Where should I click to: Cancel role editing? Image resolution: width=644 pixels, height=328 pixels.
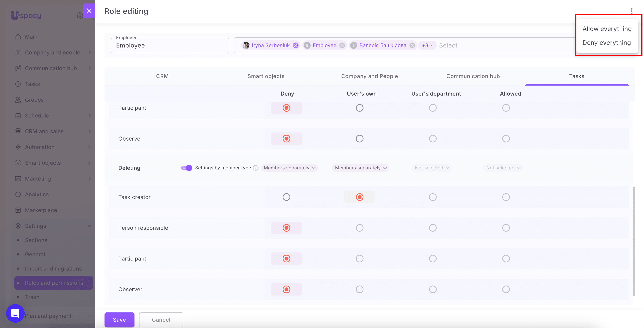[x=161, y=320]
